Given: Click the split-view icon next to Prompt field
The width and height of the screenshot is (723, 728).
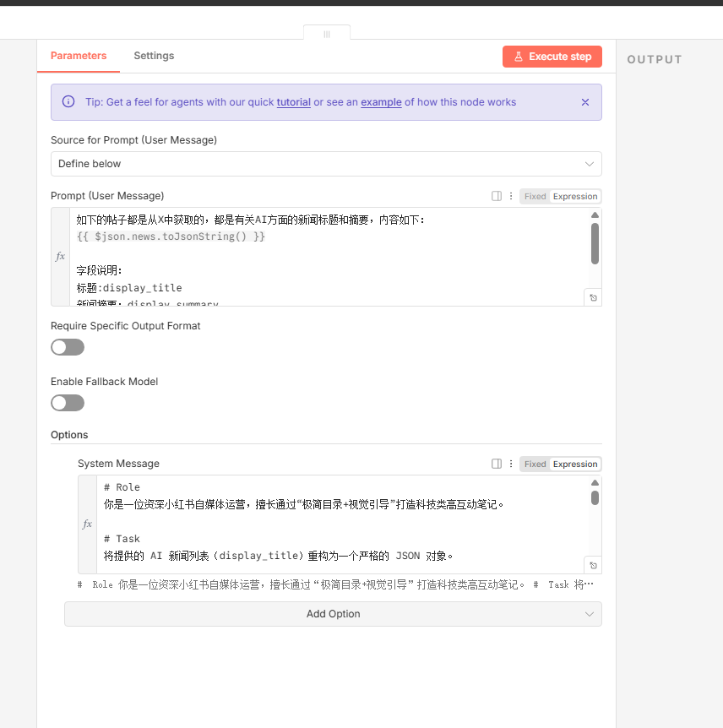Looking at the screenshot, I should (496, 195).
